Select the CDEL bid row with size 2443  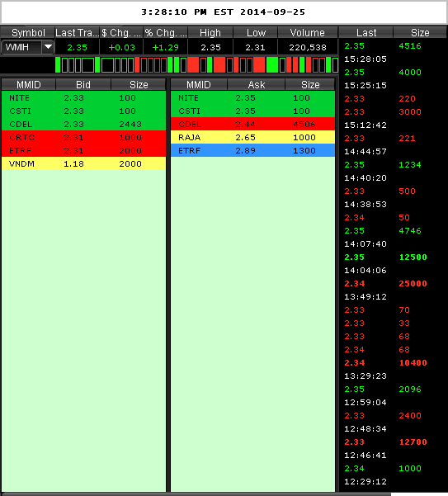tap(84, 124)
